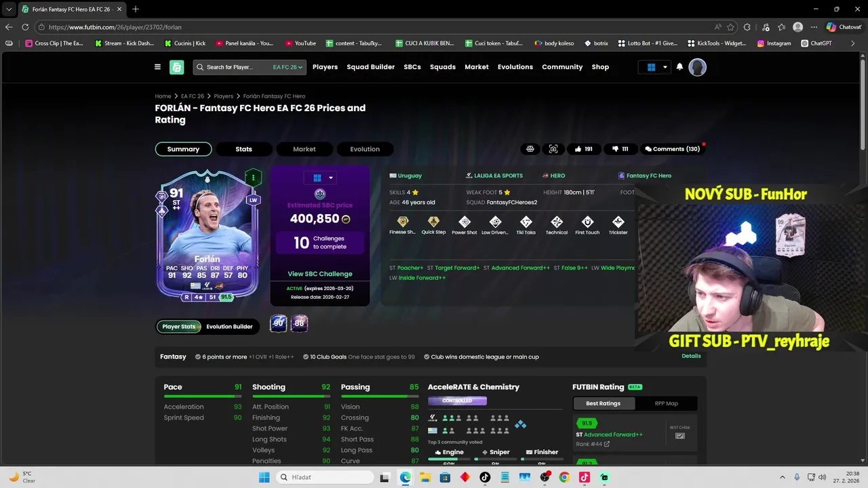This screenshot has height=488, width=868.
Task: Click the Forlán player card image
Action: (208, 234)
